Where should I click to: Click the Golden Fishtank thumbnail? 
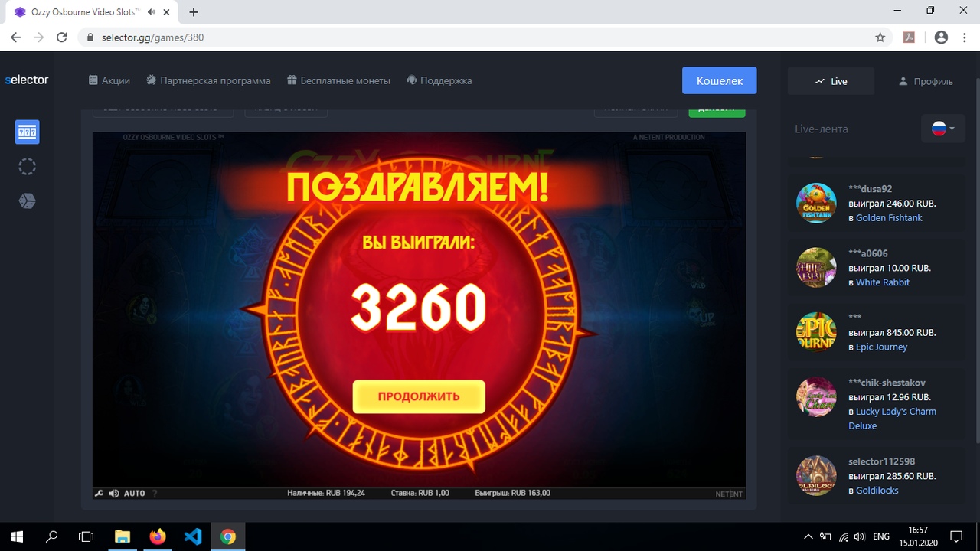click(816, 203)
